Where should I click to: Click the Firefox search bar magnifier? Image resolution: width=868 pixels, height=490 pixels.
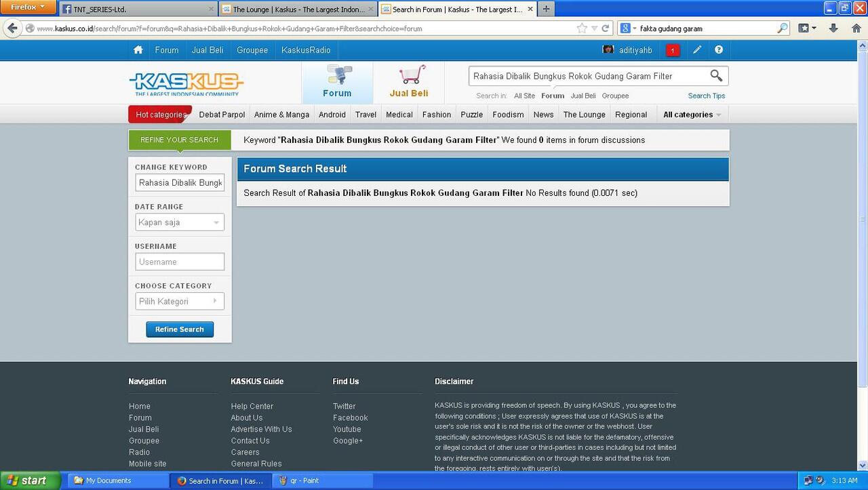click(x=783, y=28)
